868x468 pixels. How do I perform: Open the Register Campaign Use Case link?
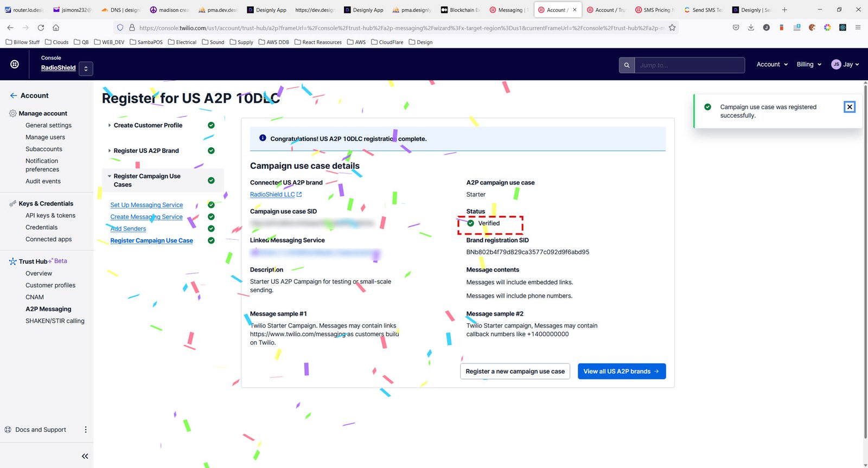pyautogui.click(x=151, y=241)
